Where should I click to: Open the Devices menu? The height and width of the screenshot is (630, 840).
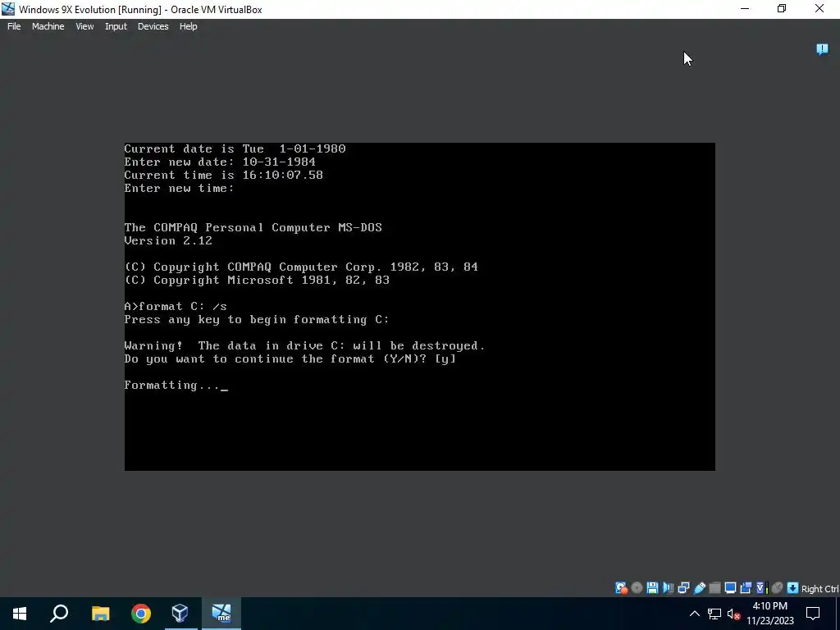(x=153, y=26)
